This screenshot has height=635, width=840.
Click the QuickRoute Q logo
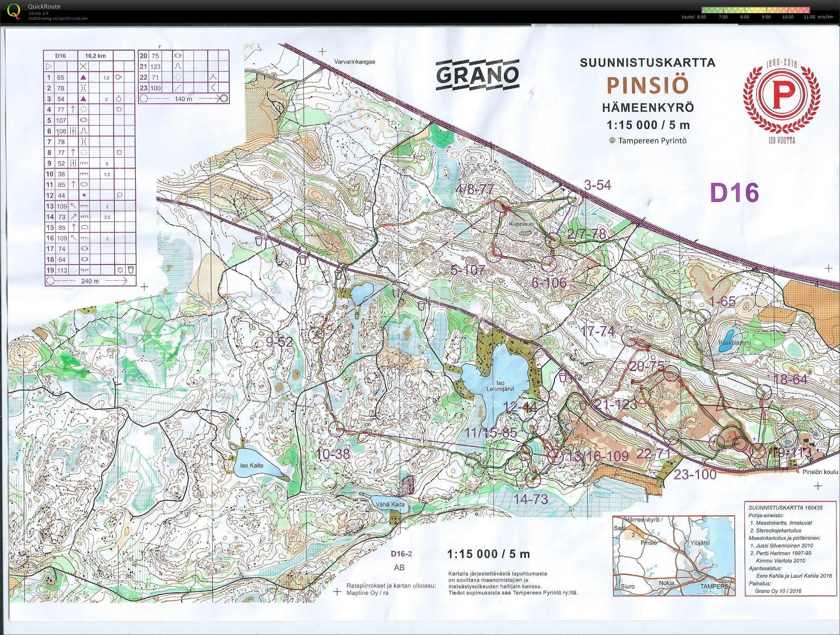14,11
